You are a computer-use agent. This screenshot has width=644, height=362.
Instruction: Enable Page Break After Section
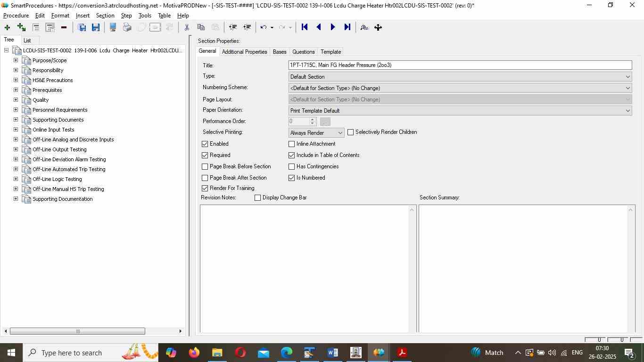coord(205,178)
